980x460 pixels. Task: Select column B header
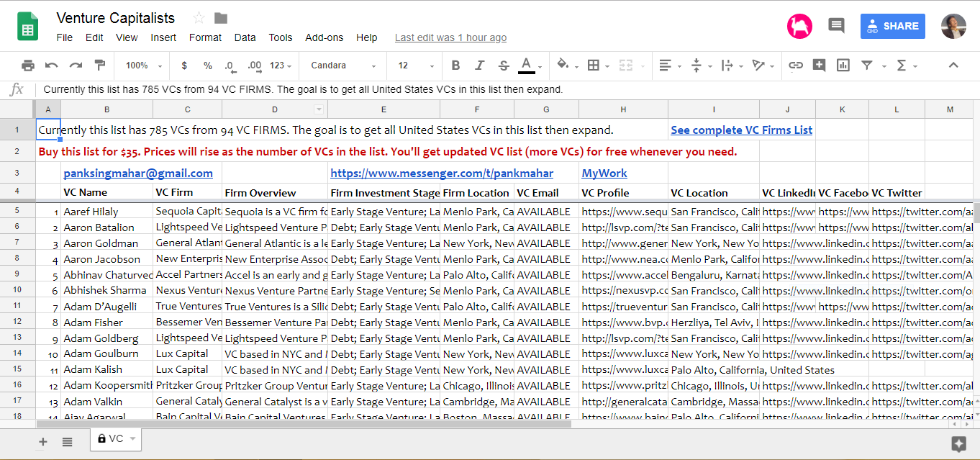(x=106, y=109)
